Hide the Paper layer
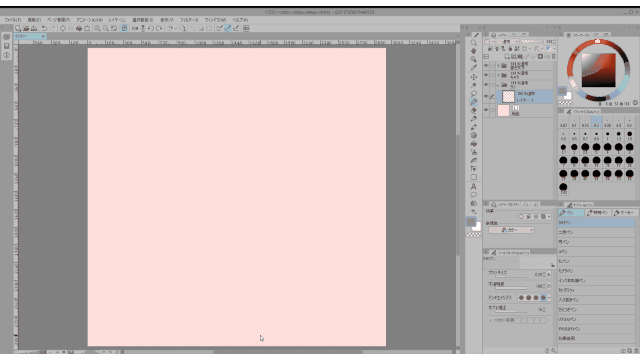 [x=486, y=110]
